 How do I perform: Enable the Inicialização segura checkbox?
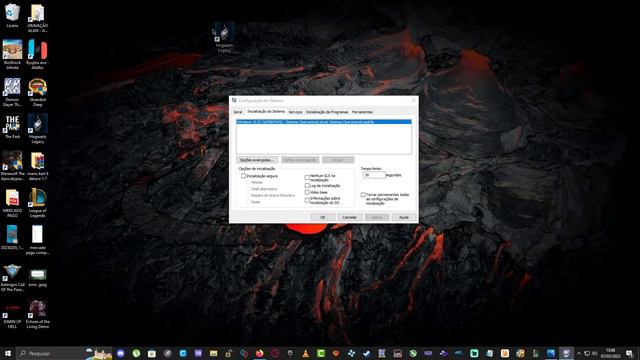click(244, 176)
